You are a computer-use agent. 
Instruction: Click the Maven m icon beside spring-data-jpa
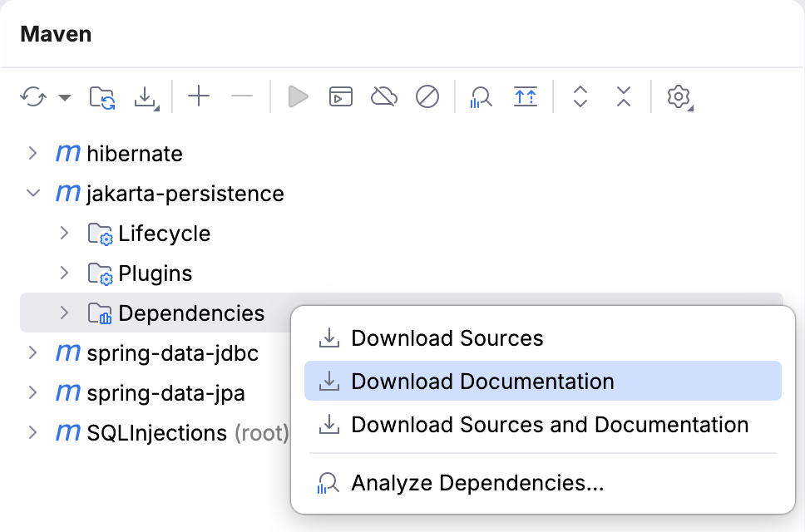click(x=67, y=393)
